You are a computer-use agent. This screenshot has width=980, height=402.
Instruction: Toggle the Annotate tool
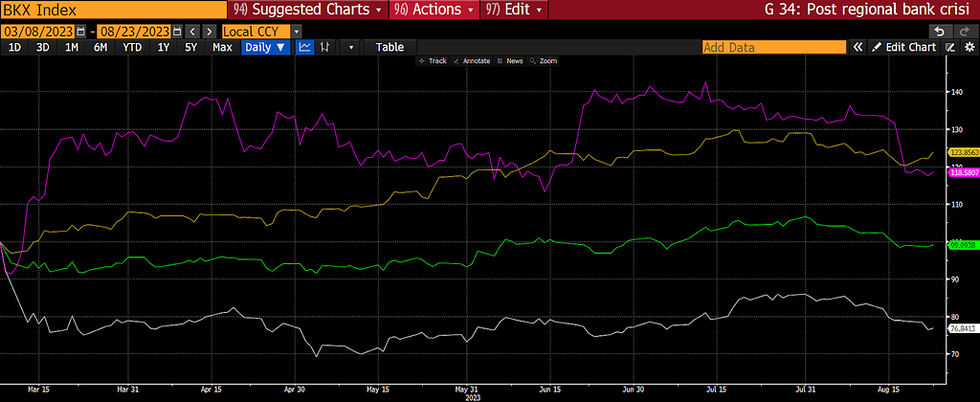pyautogui.click(x=472, y=61)
